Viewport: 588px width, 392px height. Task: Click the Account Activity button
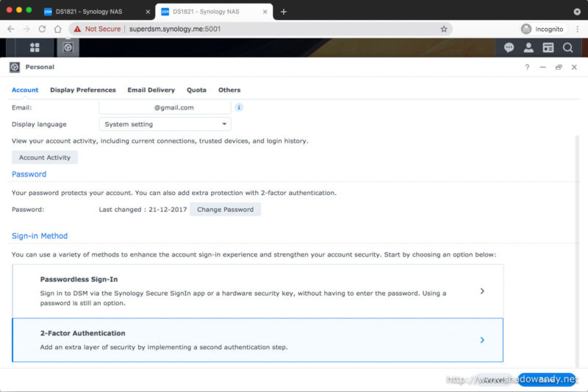click(x=45, y=157)
